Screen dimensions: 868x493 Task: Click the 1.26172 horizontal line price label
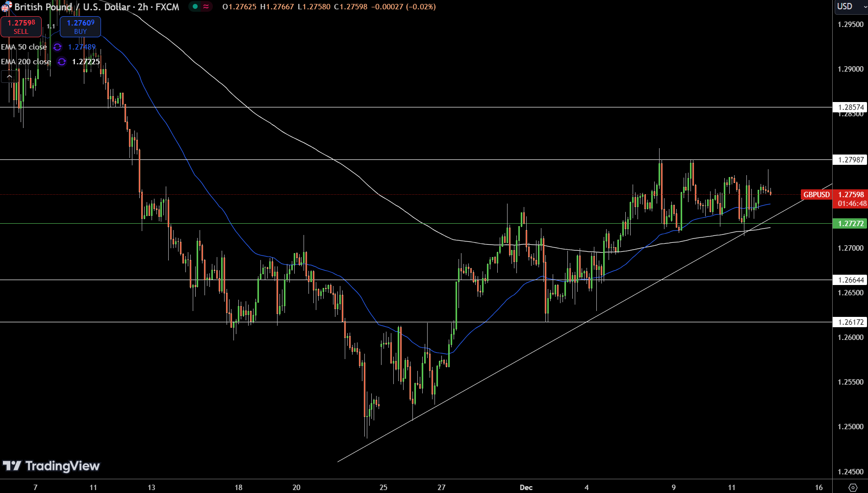pos(850,322)
